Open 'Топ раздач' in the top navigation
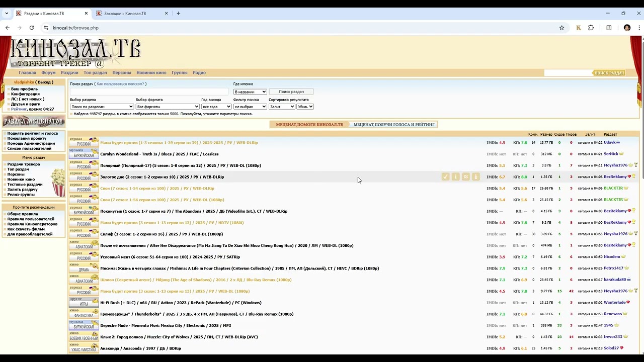The image size is (644, 362). 95,73
